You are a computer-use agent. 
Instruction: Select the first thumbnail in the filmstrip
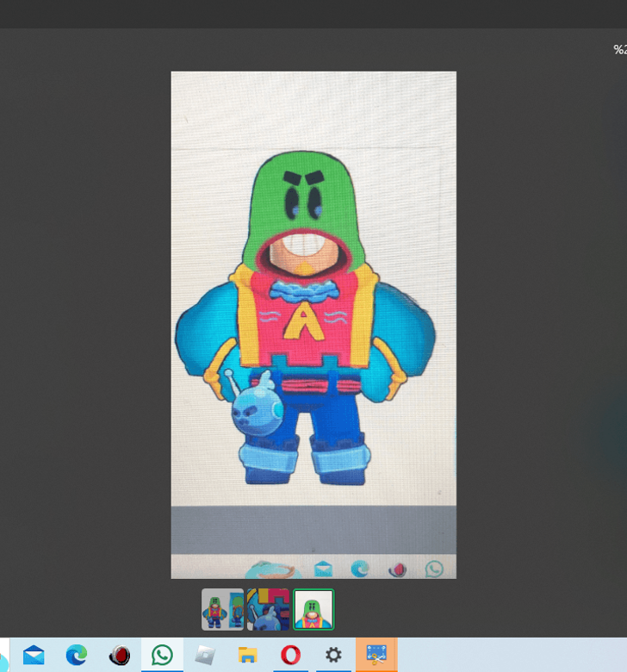(222, 610)
